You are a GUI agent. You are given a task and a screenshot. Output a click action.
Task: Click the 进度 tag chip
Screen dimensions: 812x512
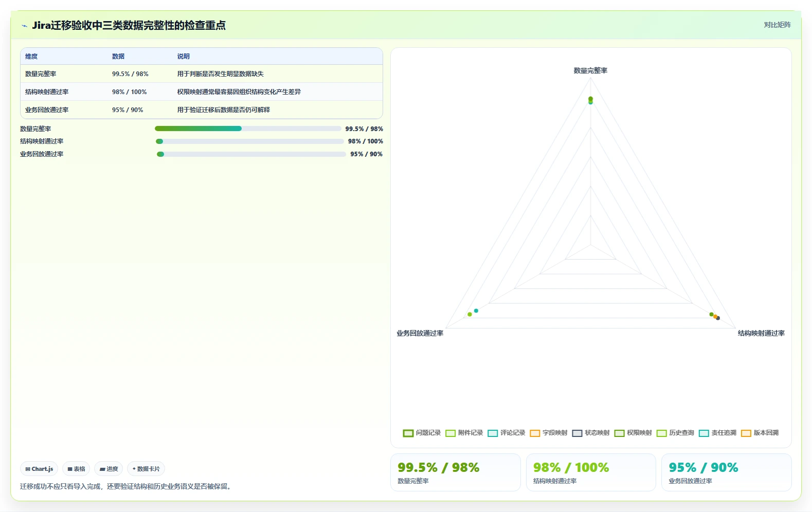click(x=109, y=469)
